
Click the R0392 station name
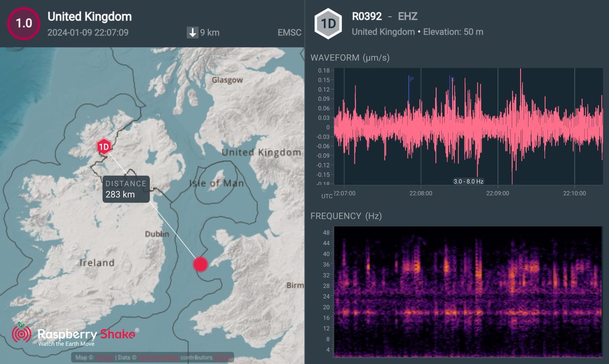point(367,17)
